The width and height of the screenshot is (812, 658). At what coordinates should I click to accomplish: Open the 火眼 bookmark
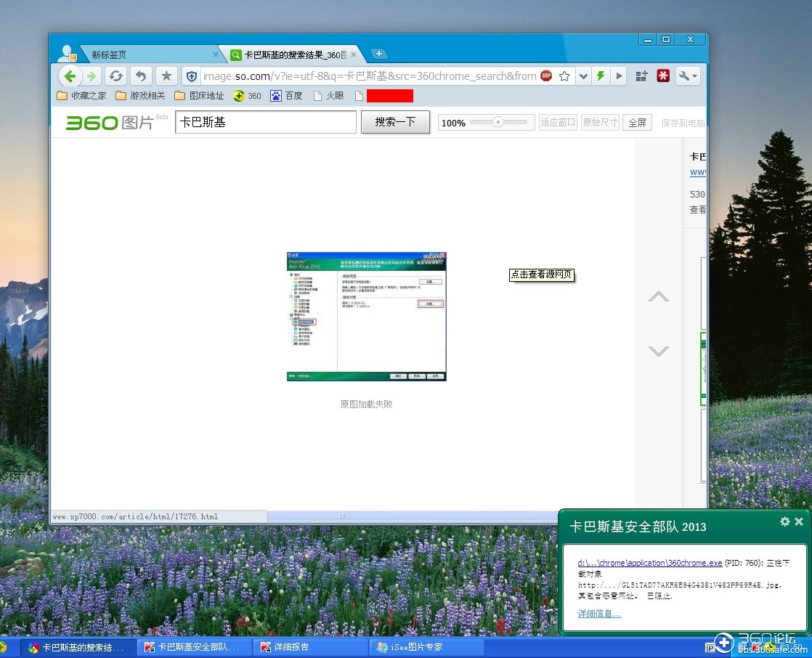click(329, 96)
